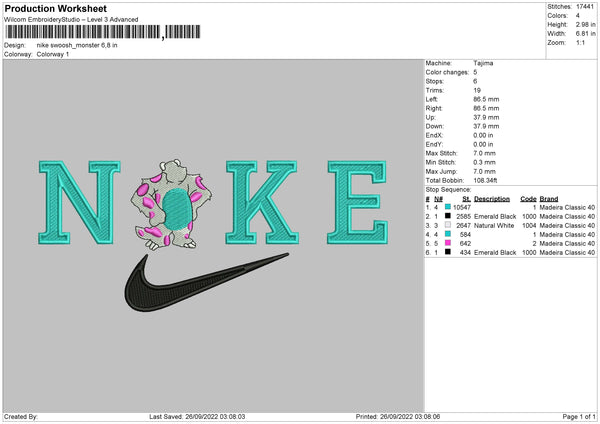
Task: Click the Natural White color swatch
Action: click(448, 225)
